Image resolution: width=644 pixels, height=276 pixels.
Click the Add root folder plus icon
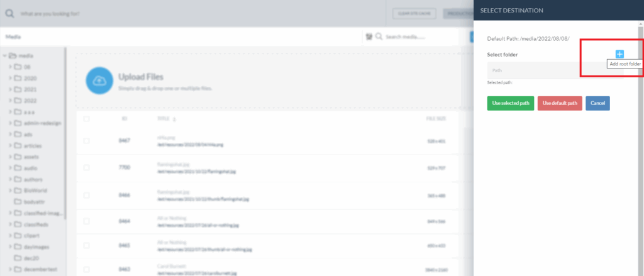point(619,55)
